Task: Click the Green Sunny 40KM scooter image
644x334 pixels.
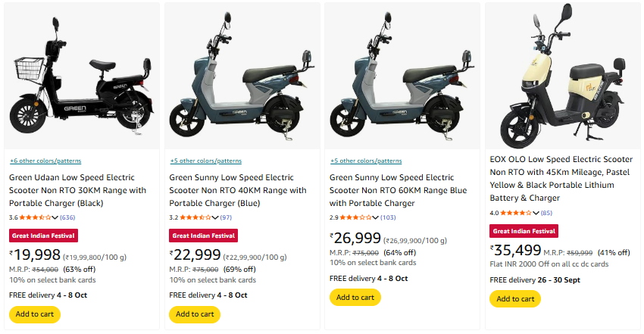Action: tap(242, 76)
